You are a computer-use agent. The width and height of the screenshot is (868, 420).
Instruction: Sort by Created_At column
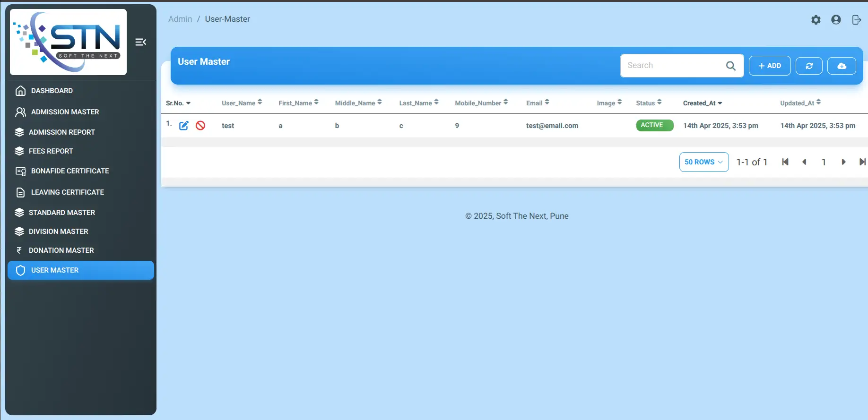pos(702,103)
